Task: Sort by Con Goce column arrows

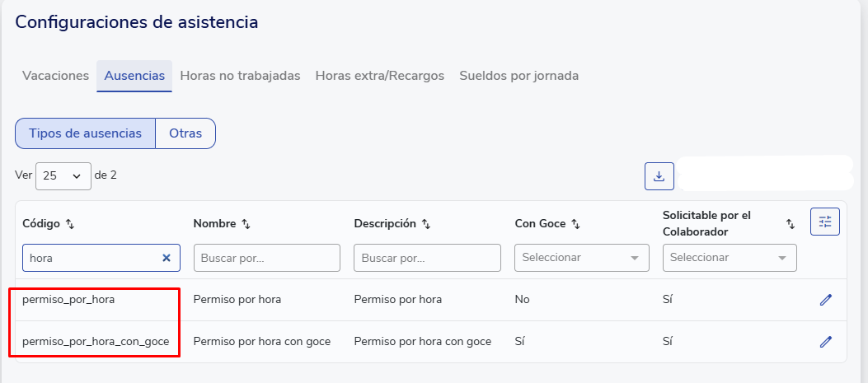Action: click(x=575, y=224)
